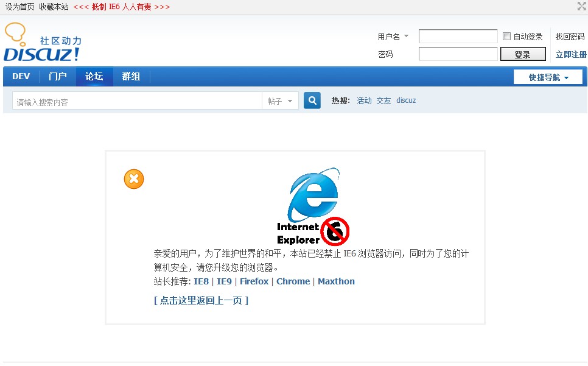Open the 门户 navigation tab
Image resolution: width=588 pixels, height=366 pixels.
57,77
